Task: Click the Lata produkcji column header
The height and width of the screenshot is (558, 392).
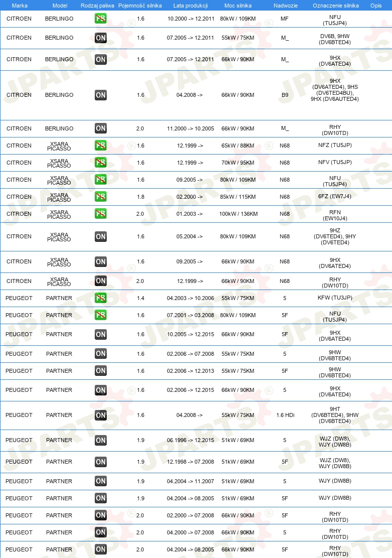Action: point(190,6)
